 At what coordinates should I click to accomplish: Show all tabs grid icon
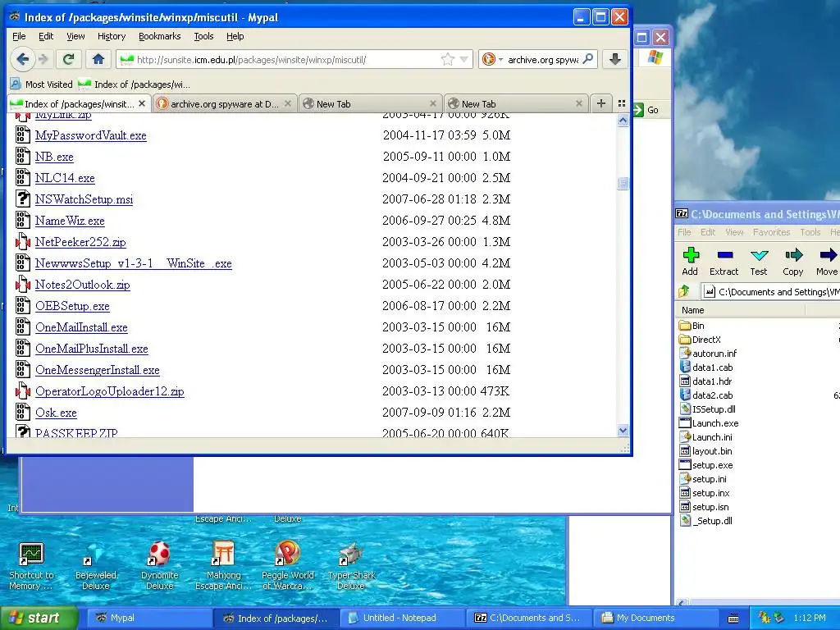[x=622, y=103]
